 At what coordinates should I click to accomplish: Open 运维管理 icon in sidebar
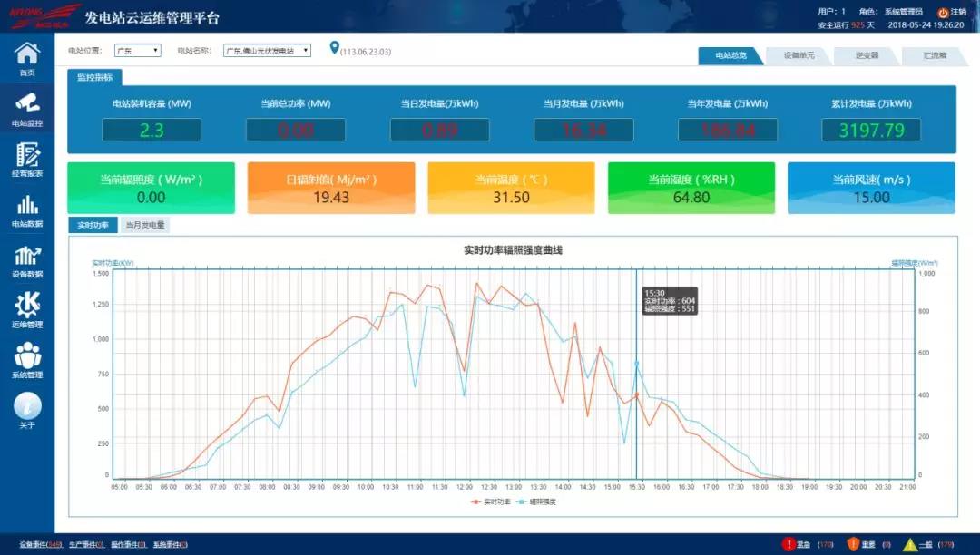27,307
